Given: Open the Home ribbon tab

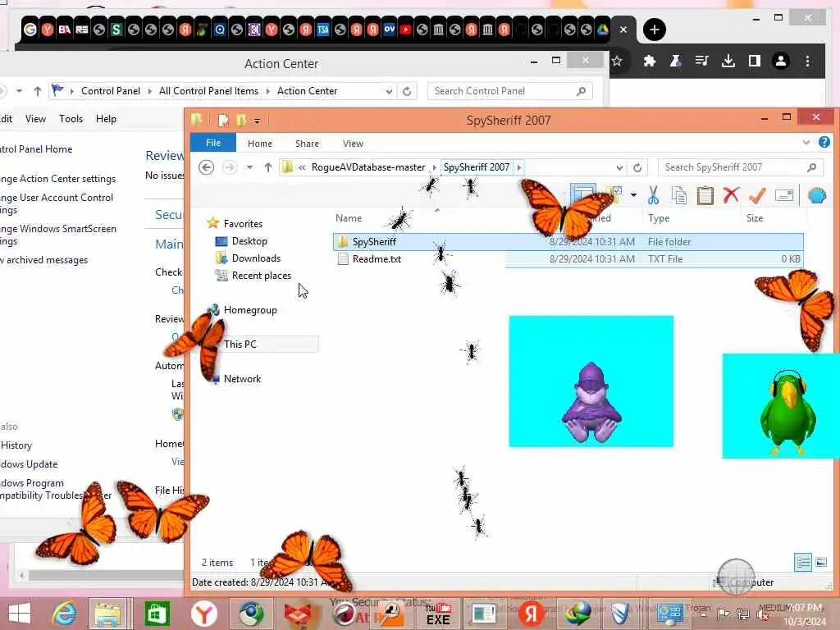Looking at the screenshot, I should coord(260,144).
